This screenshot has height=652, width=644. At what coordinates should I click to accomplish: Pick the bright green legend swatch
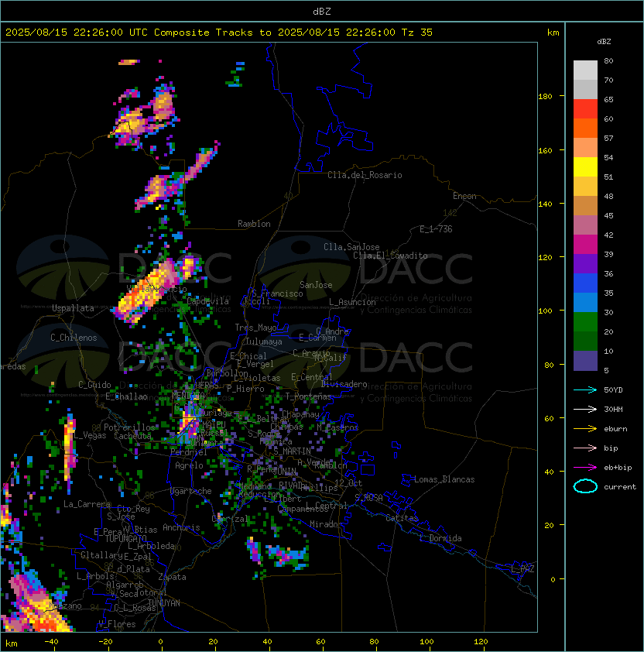click(585, 322)
